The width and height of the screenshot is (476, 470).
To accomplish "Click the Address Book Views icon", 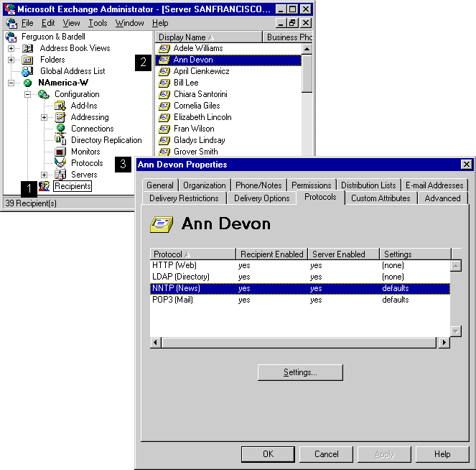I will (27, 48).
